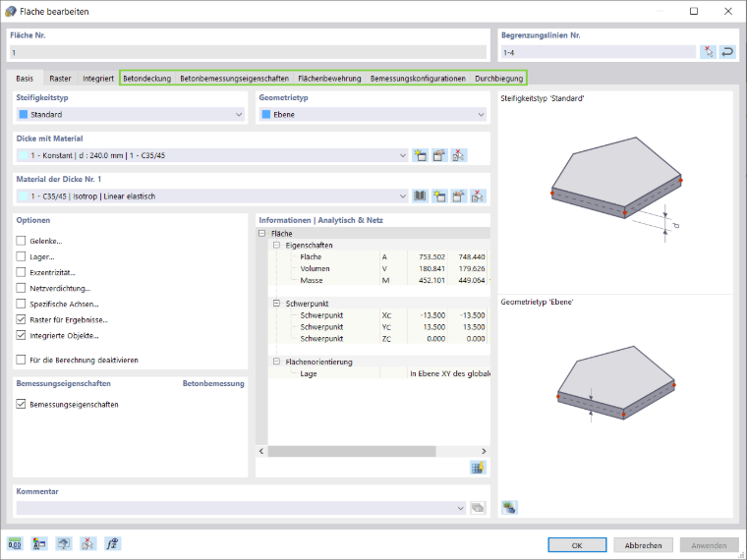Screen dimensions: 747x560
Task: Edit material icon in Material der Dicke row
Action: click(x=458, y=196)
